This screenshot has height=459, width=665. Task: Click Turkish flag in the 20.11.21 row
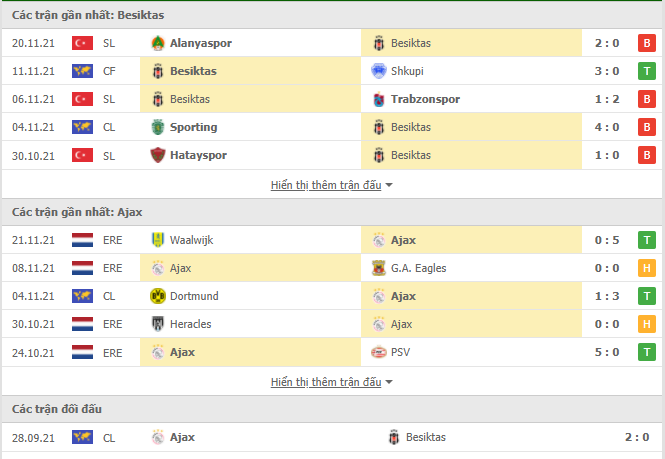pyautogui.click(x=82, y=43)
